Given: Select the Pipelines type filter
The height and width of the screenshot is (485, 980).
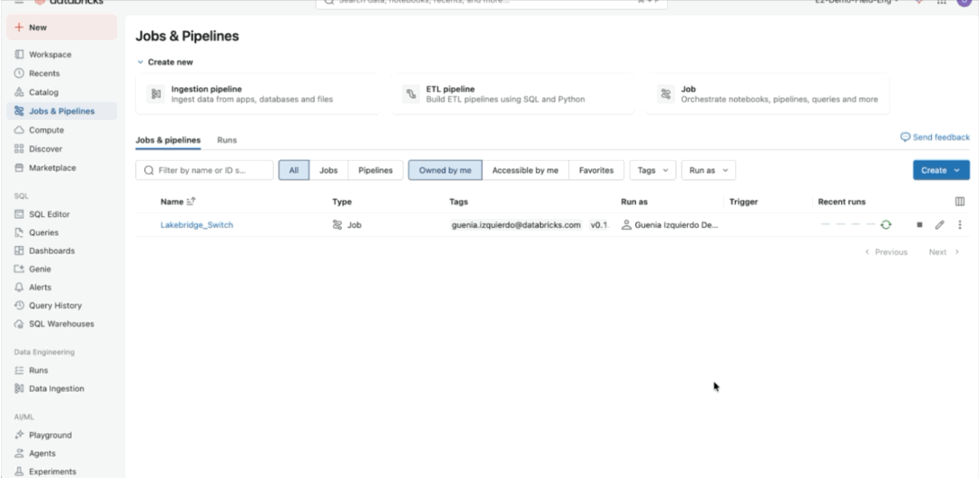Looking at the screenshot, I should click(x=376, y=170).
